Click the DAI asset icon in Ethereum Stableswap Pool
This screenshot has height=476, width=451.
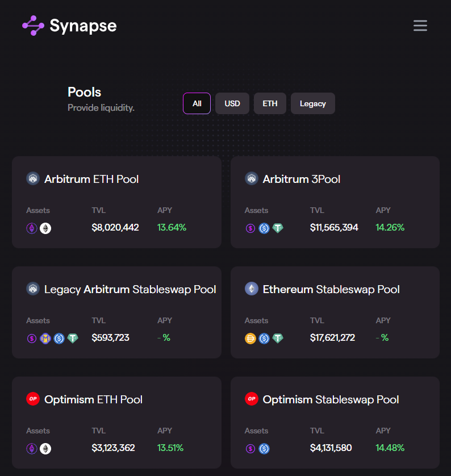point(250,338)
